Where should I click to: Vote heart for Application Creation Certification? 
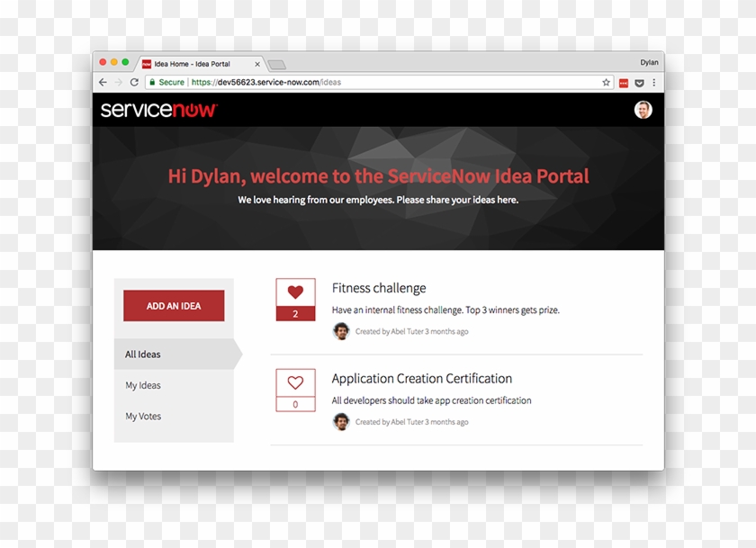click(x=295, y=382)
